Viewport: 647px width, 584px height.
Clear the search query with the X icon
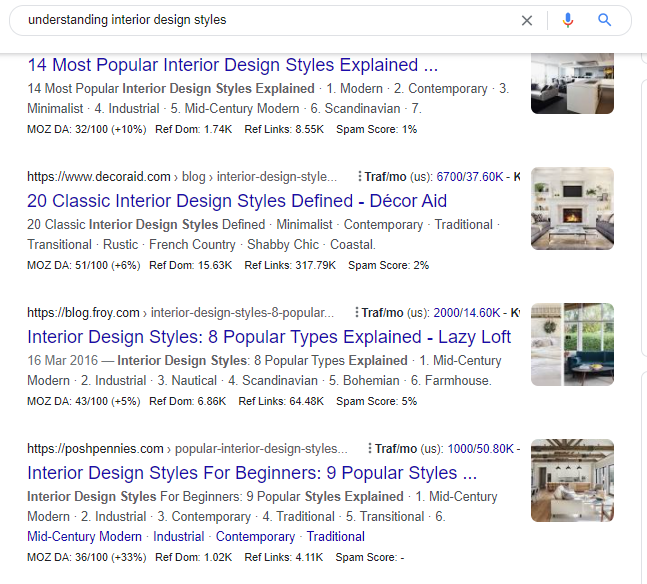pos(527,20)
